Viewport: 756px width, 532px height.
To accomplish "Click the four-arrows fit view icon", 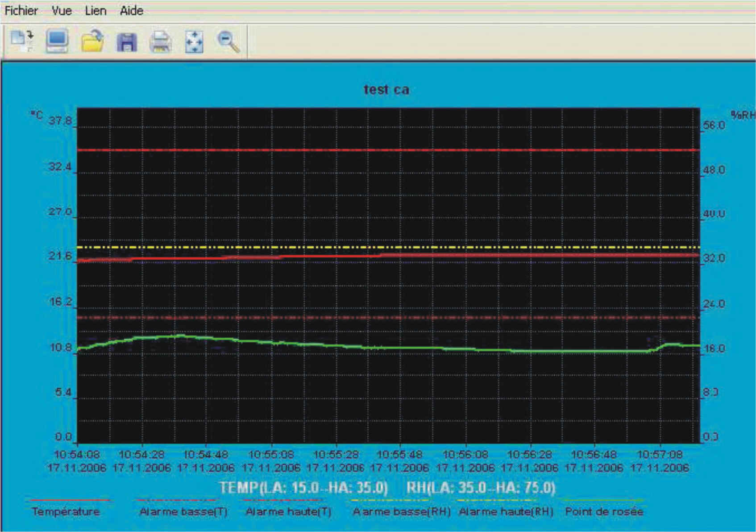I will coord(194,42).
